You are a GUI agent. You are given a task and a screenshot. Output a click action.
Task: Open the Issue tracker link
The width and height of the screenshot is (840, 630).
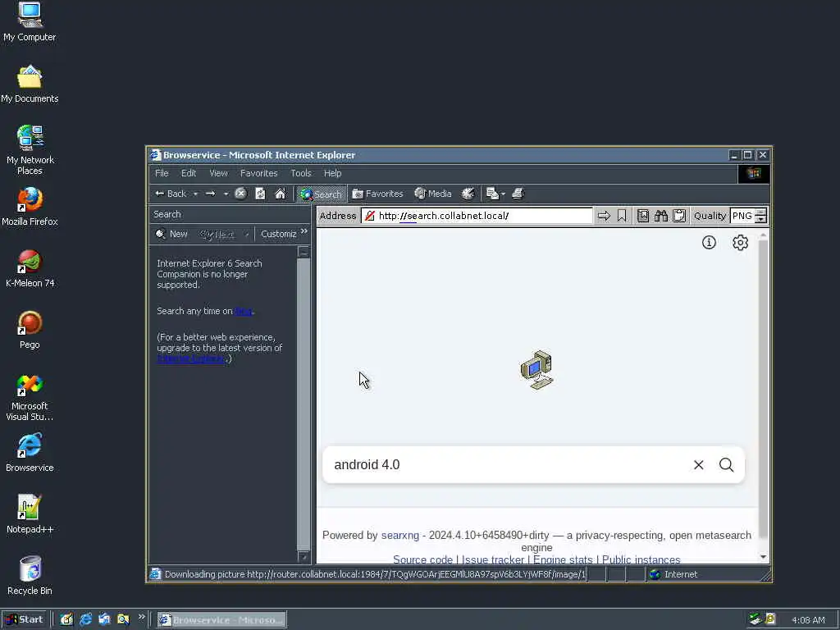coord(493,559)
